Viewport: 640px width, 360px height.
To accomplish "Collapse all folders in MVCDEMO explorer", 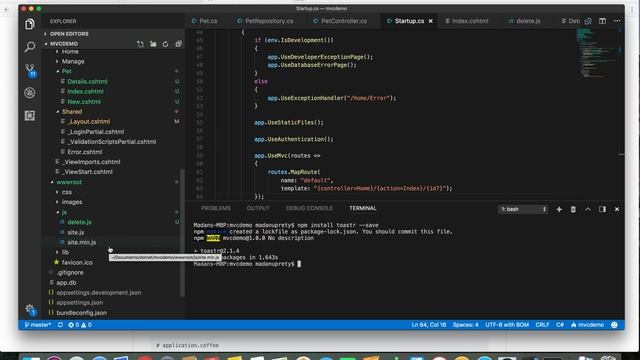I will click(178, 44).
